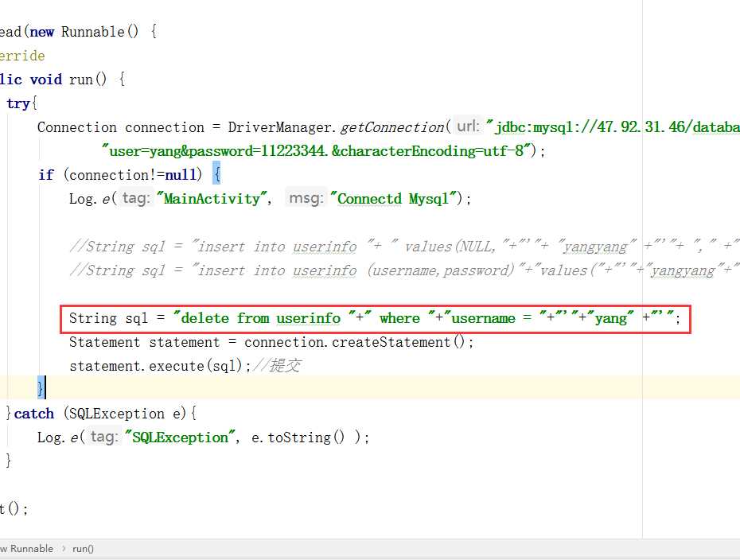Click 'DriverManager' class name
740x560 pixels.
coord(279,127)
